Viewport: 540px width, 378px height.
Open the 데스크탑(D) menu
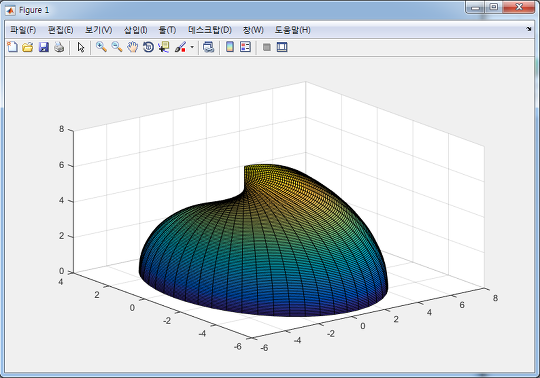[210, 30]
